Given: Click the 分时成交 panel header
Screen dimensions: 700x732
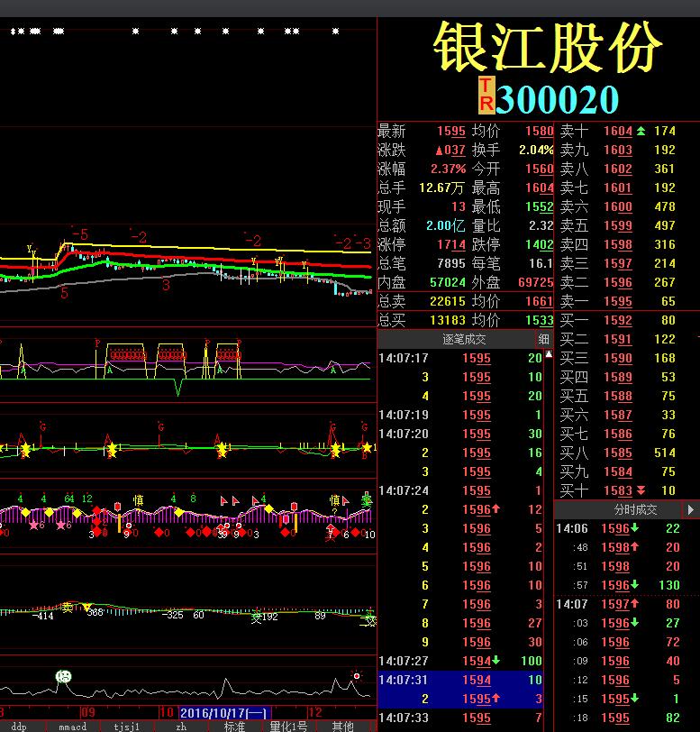Looking at the screenshot, I should [636, 510].
